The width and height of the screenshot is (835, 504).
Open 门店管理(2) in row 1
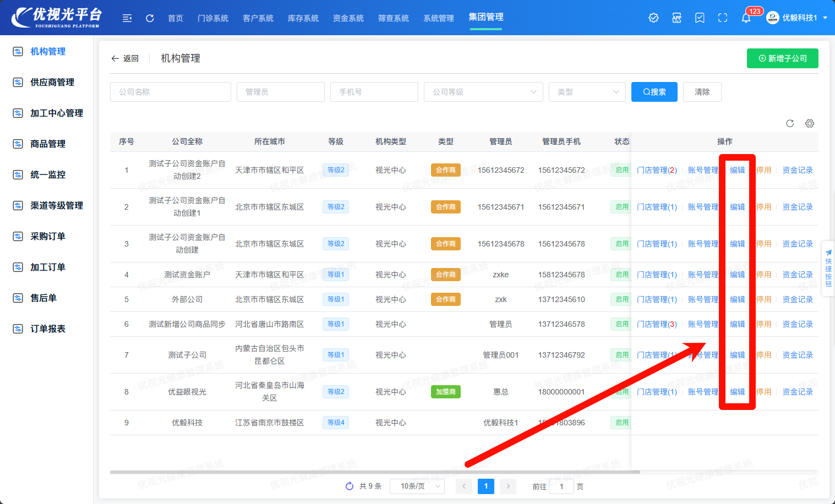click(657, 170)
